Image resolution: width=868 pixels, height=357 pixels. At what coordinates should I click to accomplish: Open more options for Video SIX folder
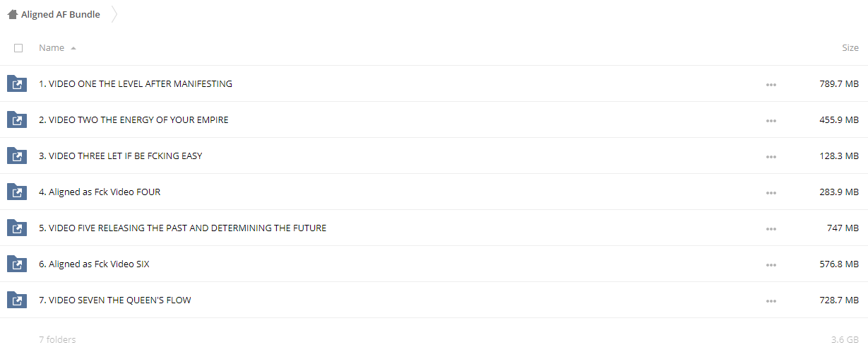tap(771, 265)
